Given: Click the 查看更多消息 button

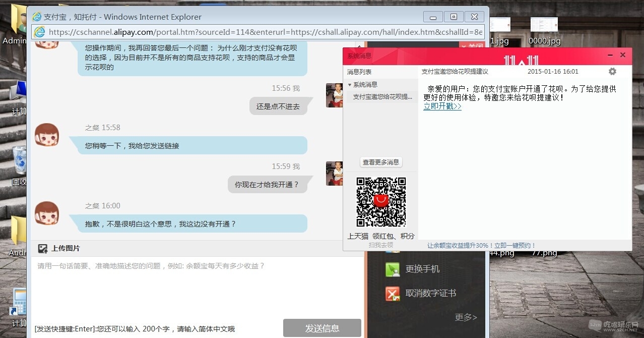Looking at the screenshot, I should (381, 162).
